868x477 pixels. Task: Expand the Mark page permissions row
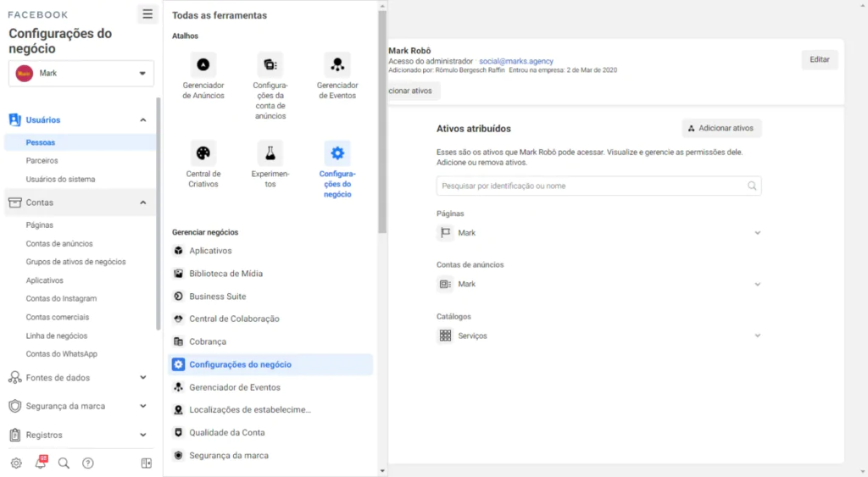[757, 233]
